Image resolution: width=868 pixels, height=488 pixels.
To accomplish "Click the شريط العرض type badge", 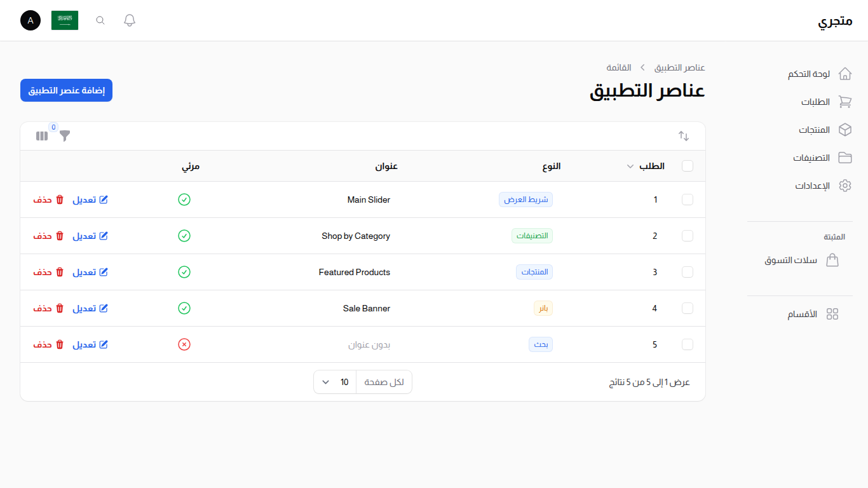I will (x=526, y=199).
